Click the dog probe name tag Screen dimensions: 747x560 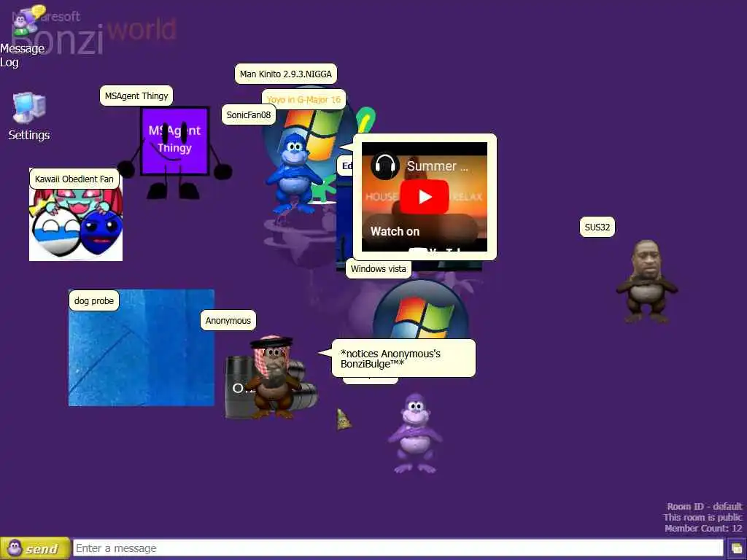click(x=94, y=301)
